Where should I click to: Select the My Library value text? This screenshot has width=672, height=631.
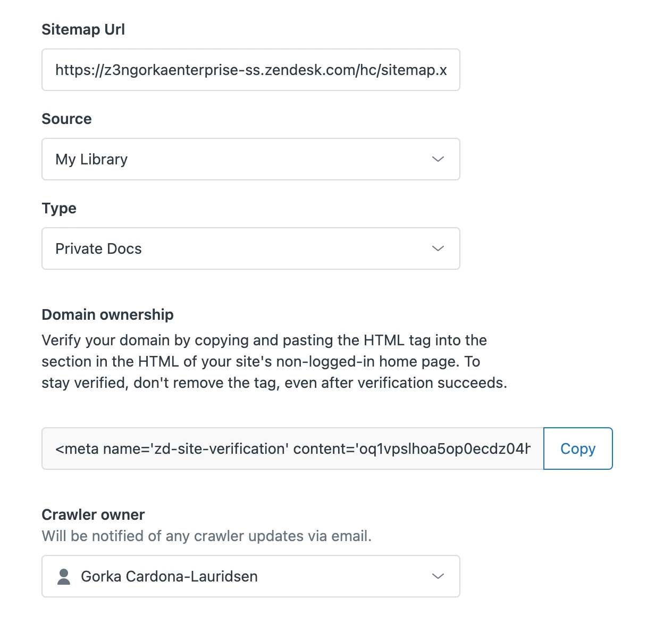click(x=91, y=159)
